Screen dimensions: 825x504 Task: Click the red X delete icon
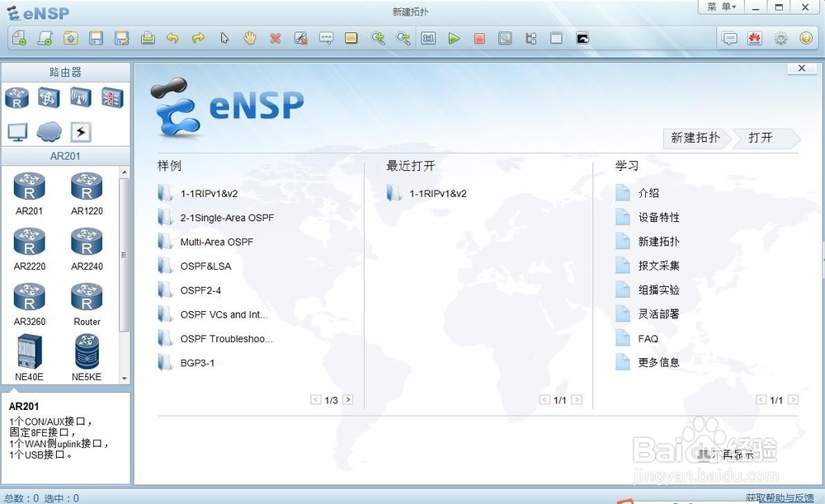click(x=276, y=39)
